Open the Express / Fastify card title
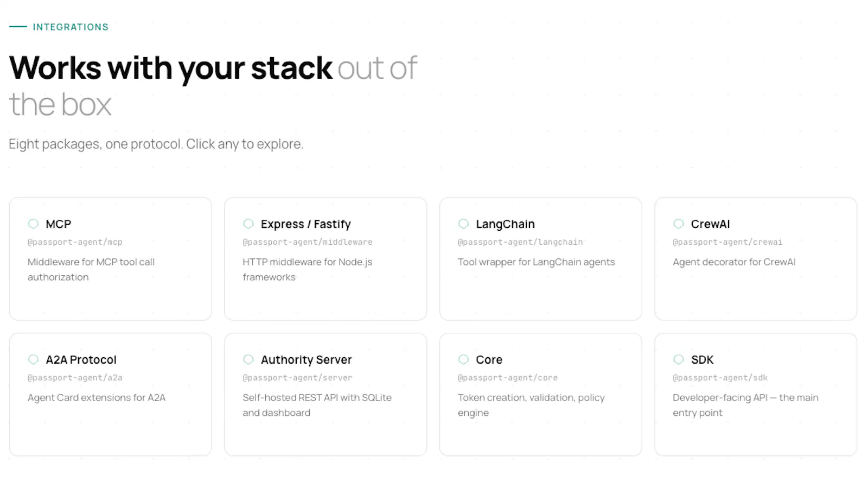The image size is (868, 482). pyautogui.click(x=306, y=224)
